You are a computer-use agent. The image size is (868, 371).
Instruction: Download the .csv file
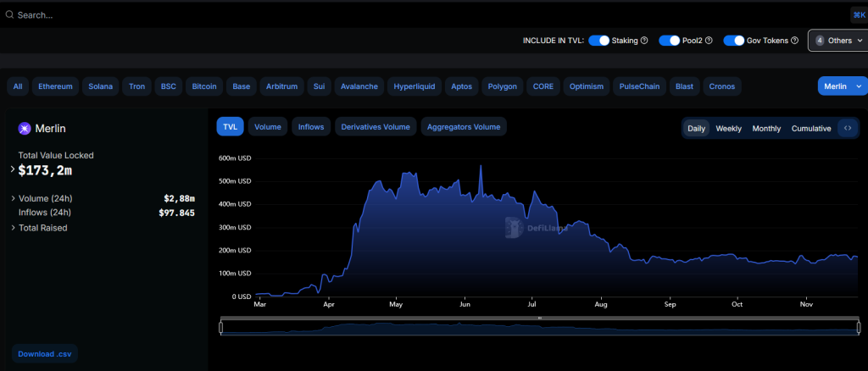point(44,354)
